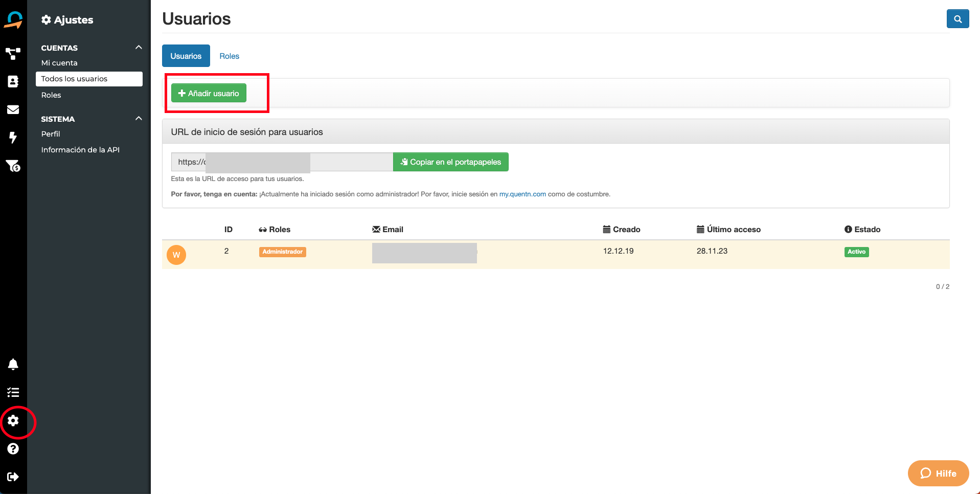Open the my.quentn.com link

click(522, 194)
